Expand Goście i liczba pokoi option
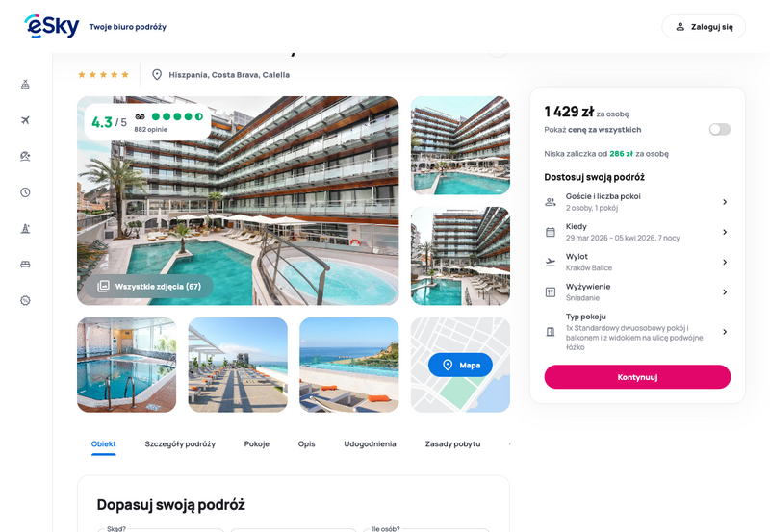 [637, 202]
